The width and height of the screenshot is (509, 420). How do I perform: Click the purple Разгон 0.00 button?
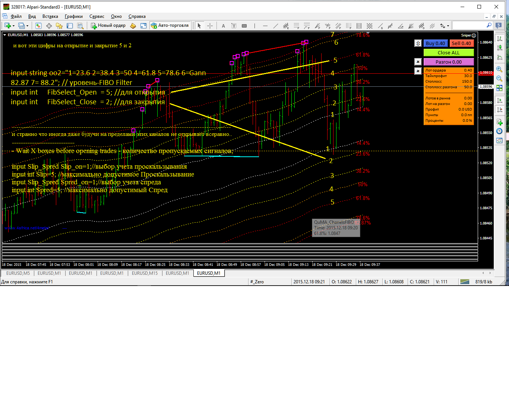click(x=449, y=62)
